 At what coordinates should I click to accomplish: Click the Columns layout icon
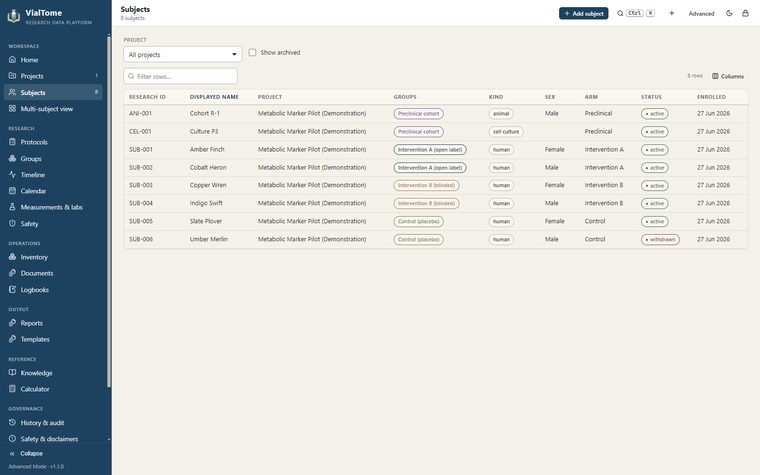tap(715, 76)
